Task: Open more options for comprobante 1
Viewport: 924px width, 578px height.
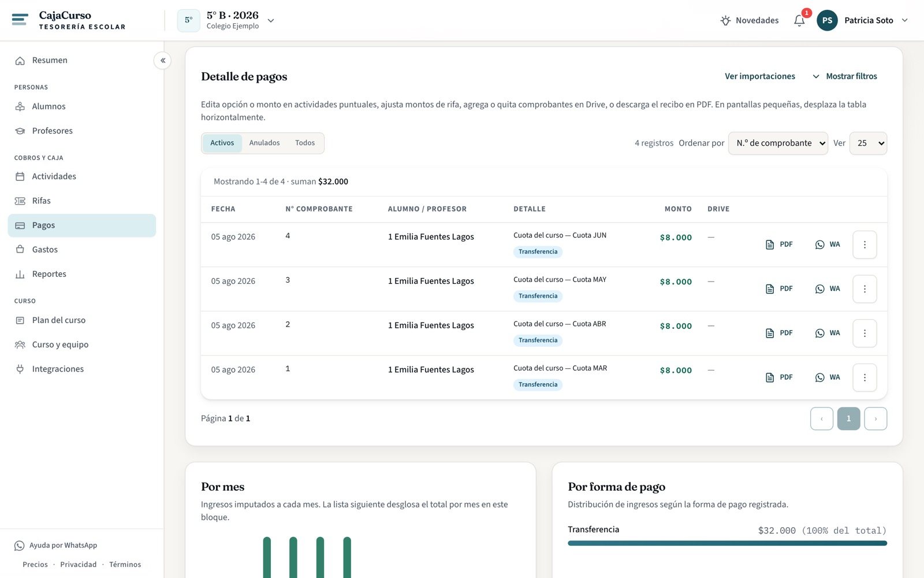Action: [865, 377]
